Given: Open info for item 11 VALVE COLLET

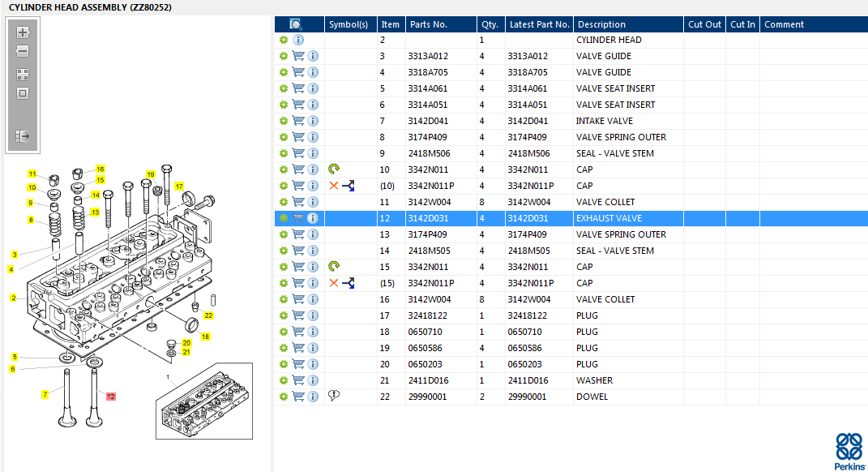Looking at the screenshot, I should (313, 202).
